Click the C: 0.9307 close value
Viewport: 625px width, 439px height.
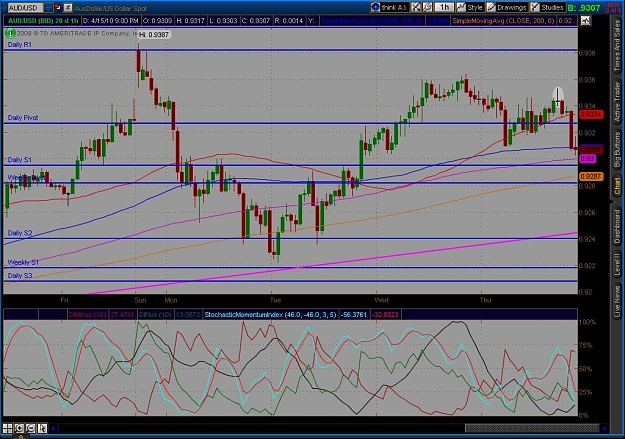point(256,20)
